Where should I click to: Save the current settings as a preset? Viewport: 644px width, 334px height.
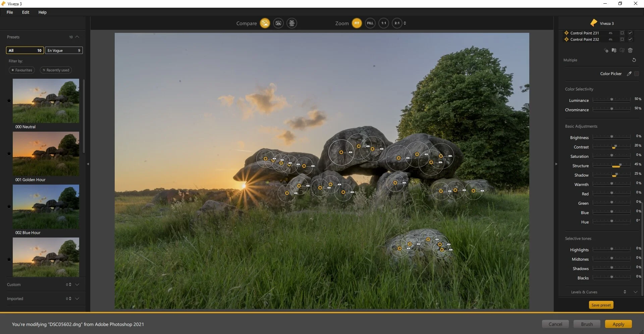tap(601, 305)
